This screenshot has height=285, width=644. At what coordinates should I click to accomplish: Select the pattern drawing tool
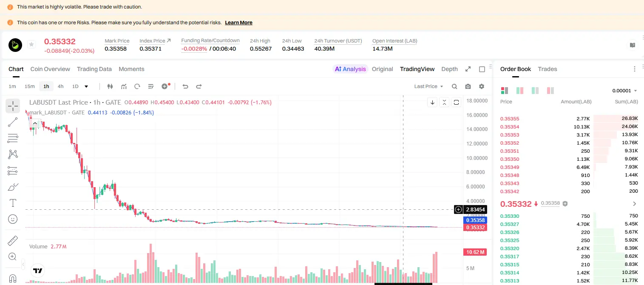click(13, 154)
